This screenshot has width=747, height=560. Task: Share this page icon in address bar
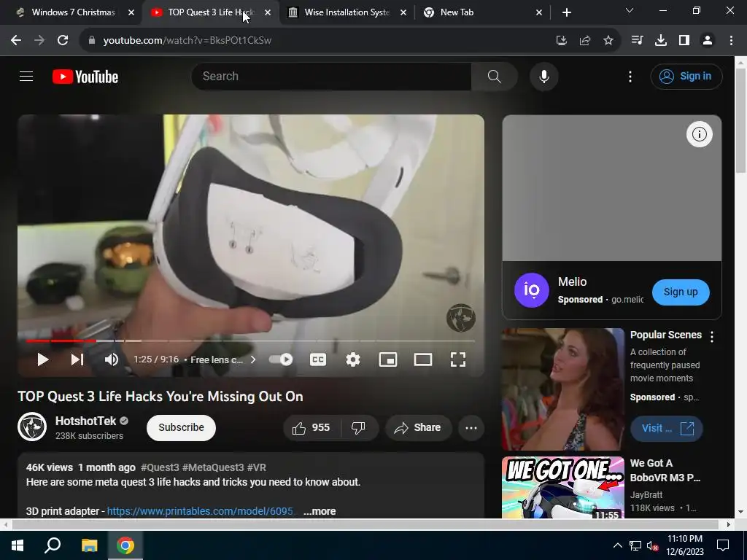tap(585, 41)
